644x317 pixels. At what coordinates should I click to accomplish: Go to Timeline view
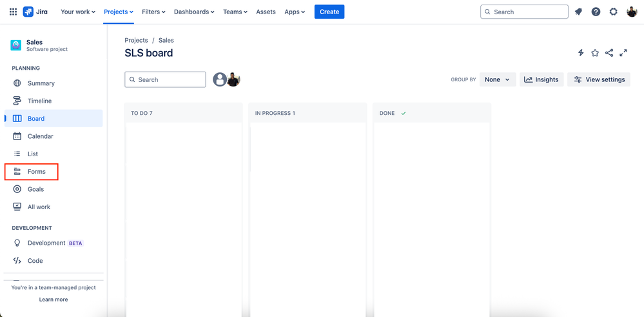coord(54,101)
